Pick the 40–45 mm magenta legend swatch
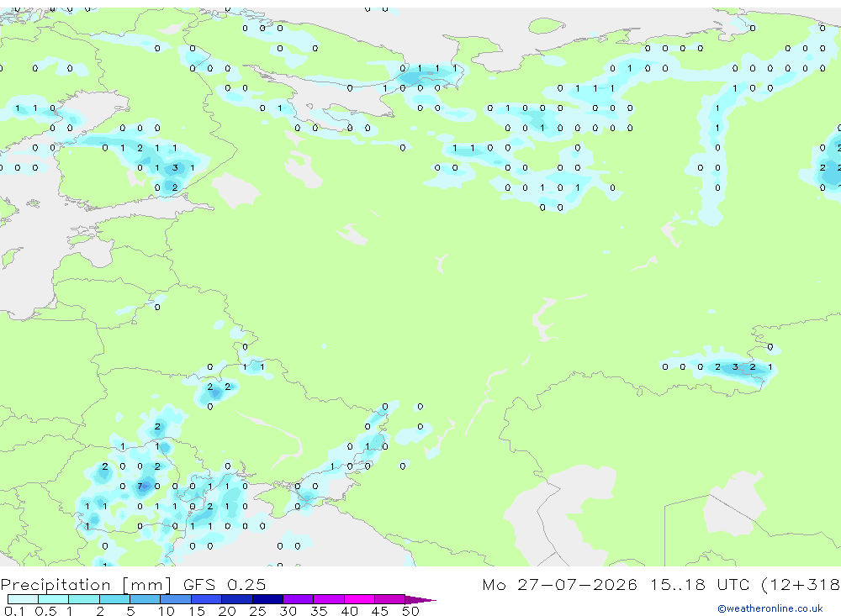Screen dimensions: 841x616 coord(359,599)
